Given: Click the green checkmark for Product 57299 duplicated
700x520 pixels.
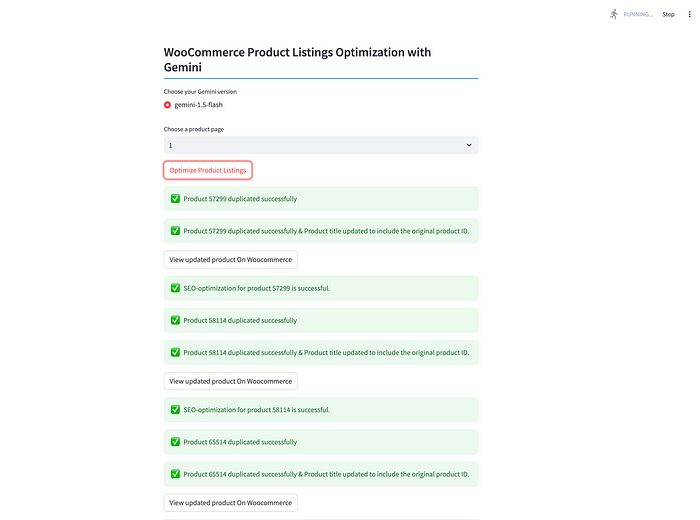Looking at the screenshot, I should pyautogui.click(x=175, y=199).
